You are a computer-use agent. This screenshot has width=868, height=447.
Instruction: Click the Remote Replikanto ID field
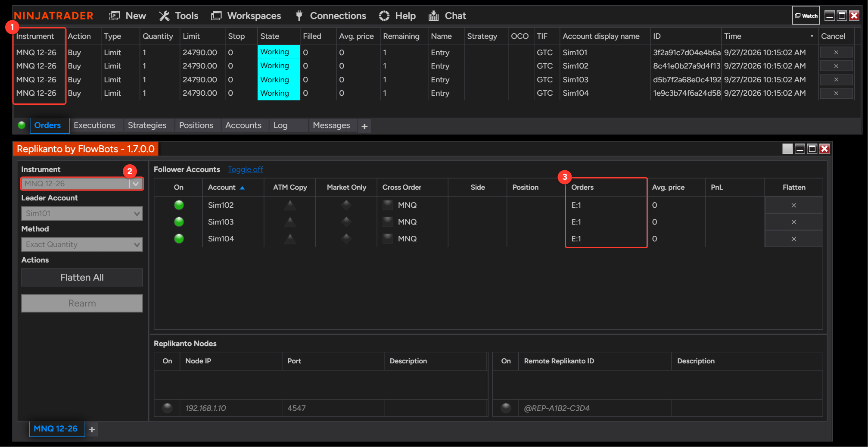[x=594, y=408]
